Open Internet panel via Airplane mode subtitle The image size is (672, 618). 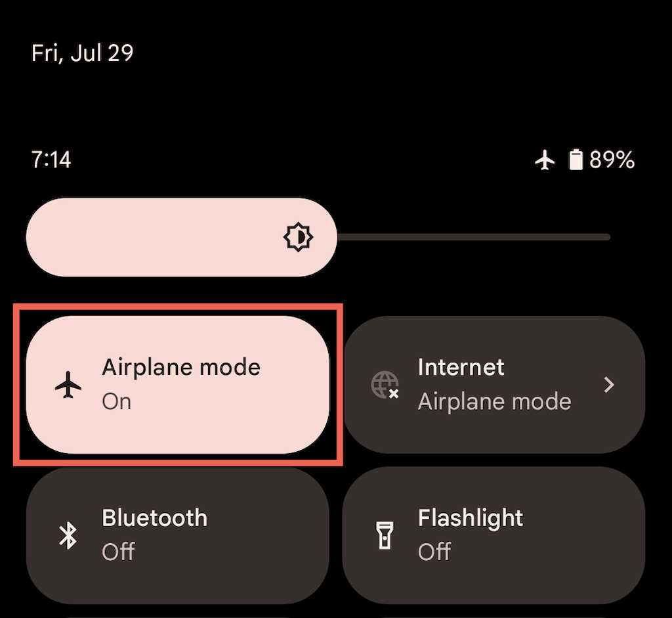coord(495,402)
